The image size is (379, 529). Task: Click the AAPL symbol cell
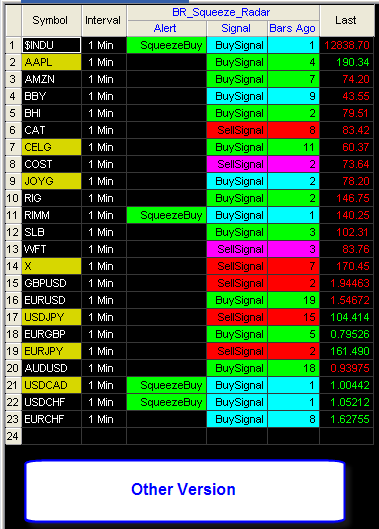pos(51,62)
